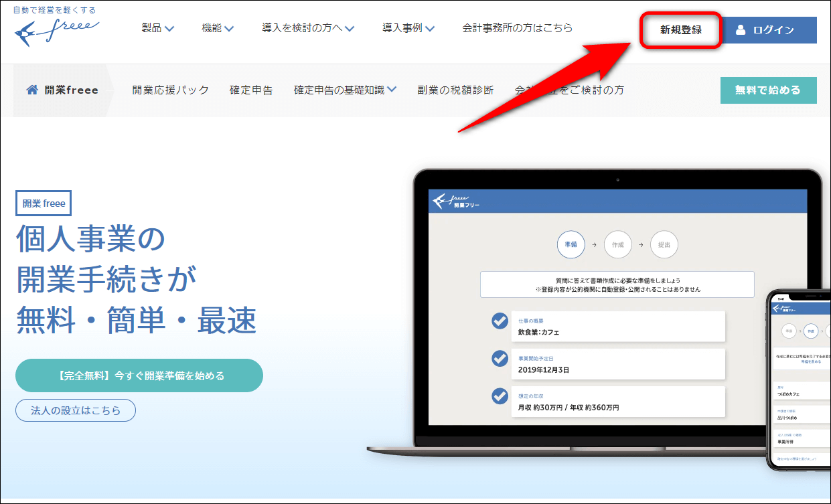Open the 導入を検討の方へ dropdown

click(308, 28)
